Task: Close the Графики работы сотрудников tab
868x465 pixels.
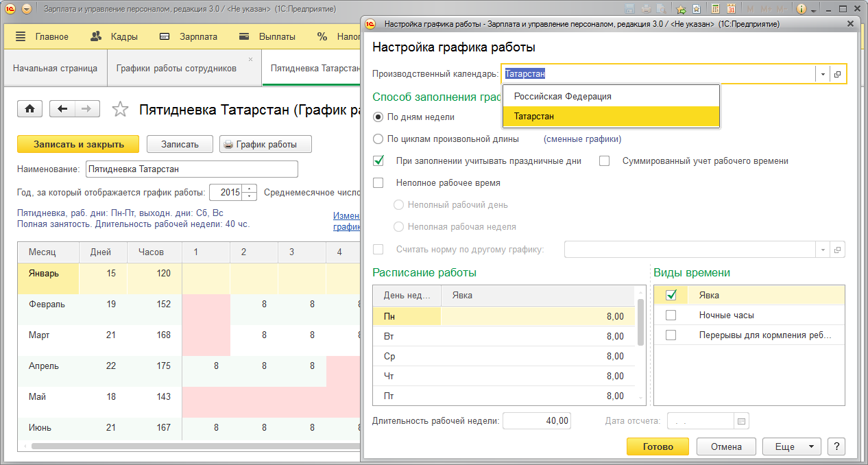Action: tap(250, 60)
